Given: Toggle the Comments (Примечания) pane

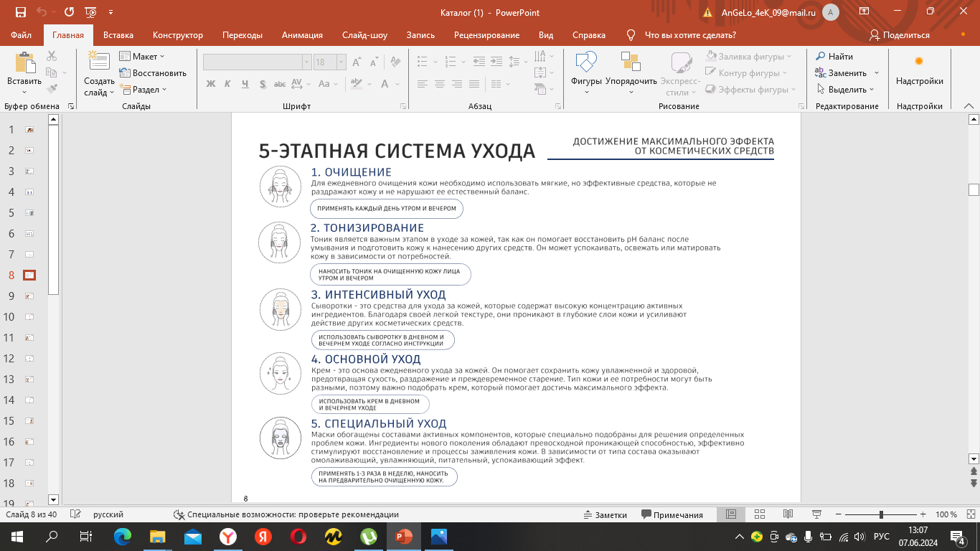Looking at the screenshot, I should click(x=672, y=514).
